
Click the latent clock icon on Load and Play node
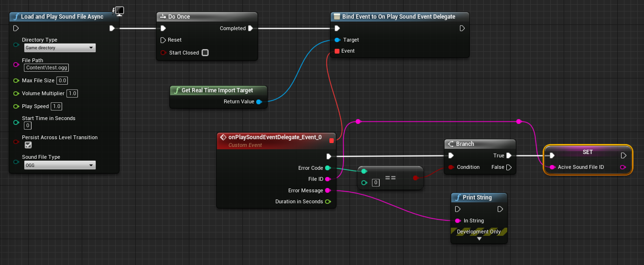click(x=118, y=11)
